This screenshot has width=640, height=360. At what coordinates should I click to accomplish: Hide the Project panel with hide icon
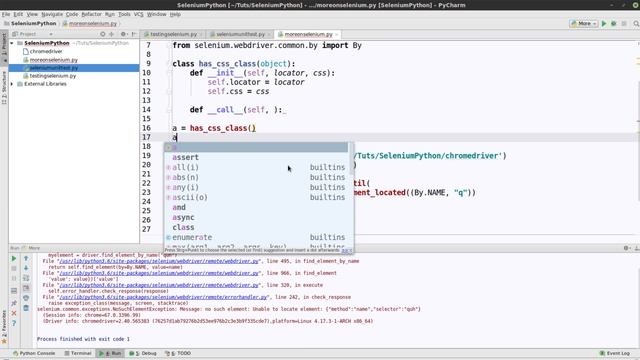click(x=134, y=34)
